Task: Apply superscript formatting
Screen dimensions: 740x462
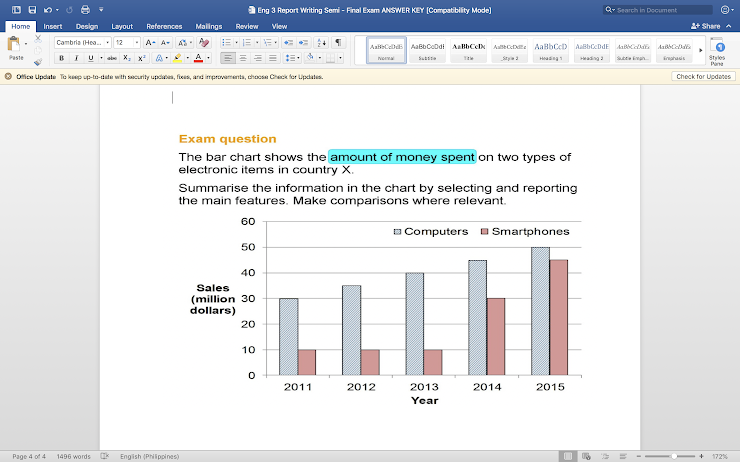Action: click(142, 58)
